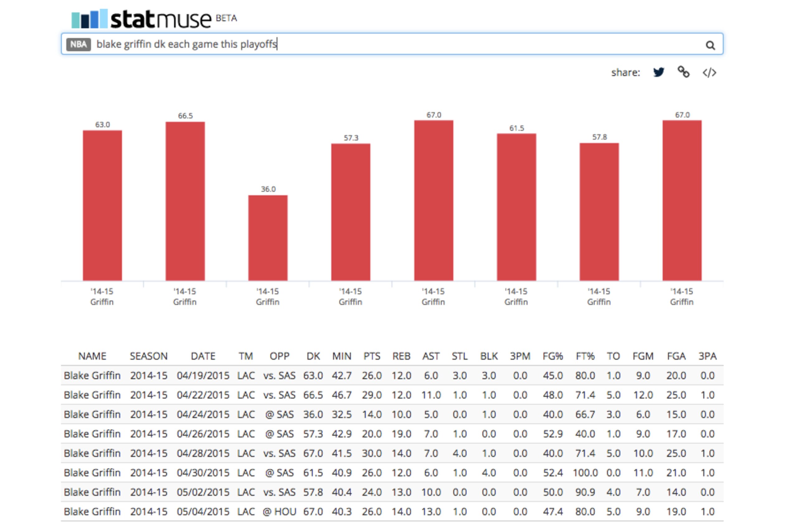Click the MIN column header
The image size is (797, 532).
(x=342, y=356)
